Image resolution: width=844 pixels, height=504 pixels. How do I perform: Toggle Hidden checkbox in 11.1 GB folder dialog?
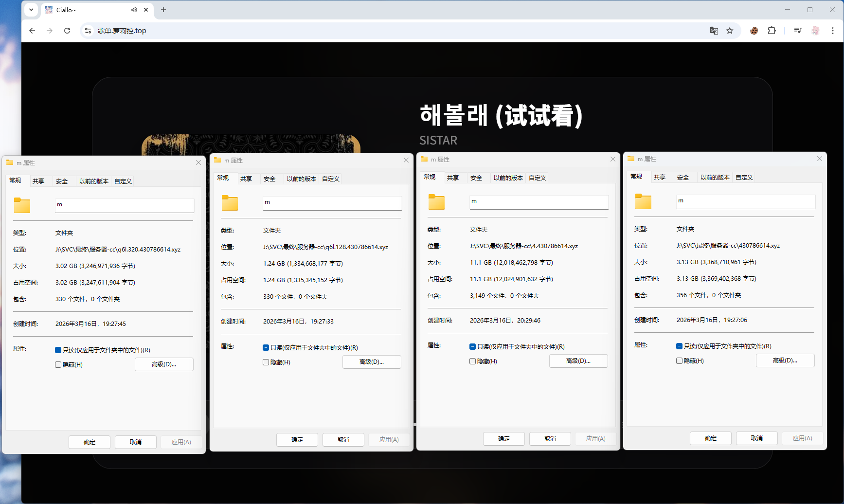coord(473,361)
